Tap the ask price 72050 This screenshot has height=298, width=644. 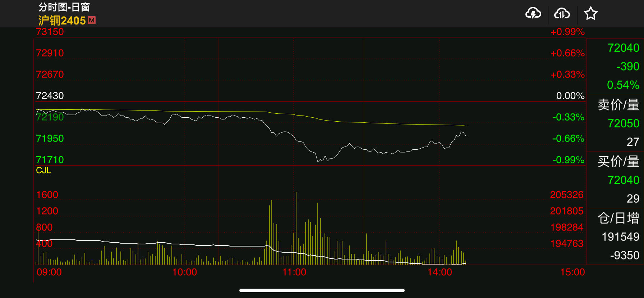pos(623,123)
